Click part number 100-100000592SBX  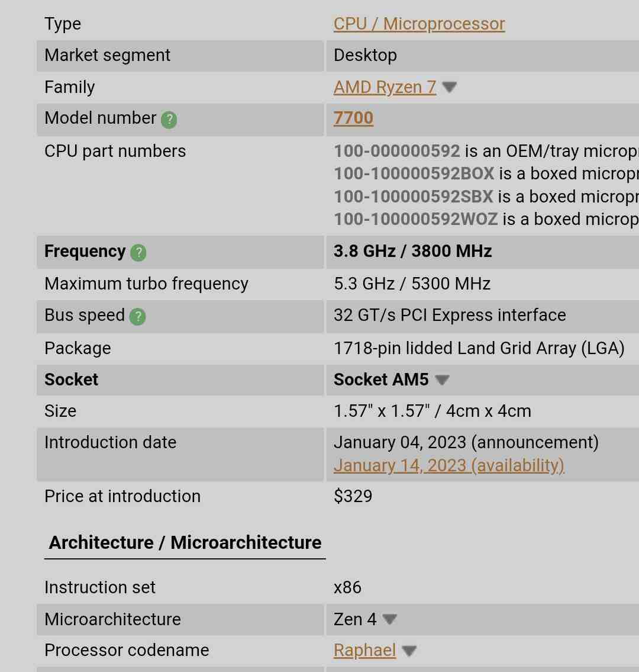[x=414, y=197]
